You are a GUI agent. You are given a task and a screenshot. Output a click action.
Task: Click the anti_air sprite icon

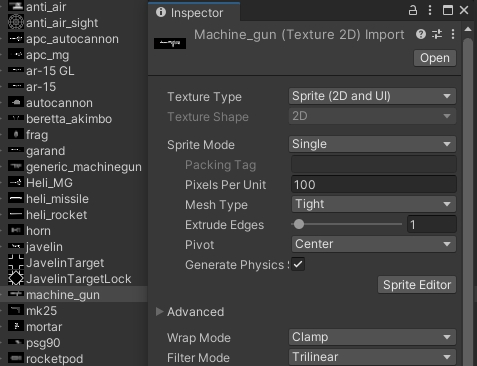click(x=16, y=6)
